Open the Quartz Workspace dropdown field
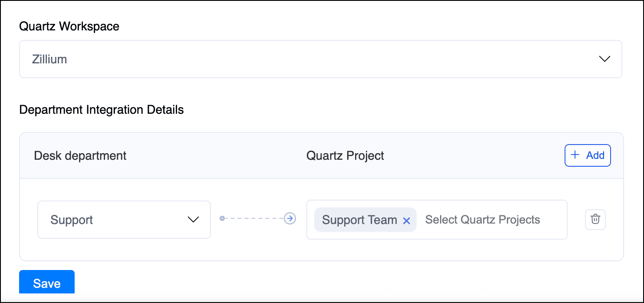This screenshot has width=644, height=303. [320, 59]
